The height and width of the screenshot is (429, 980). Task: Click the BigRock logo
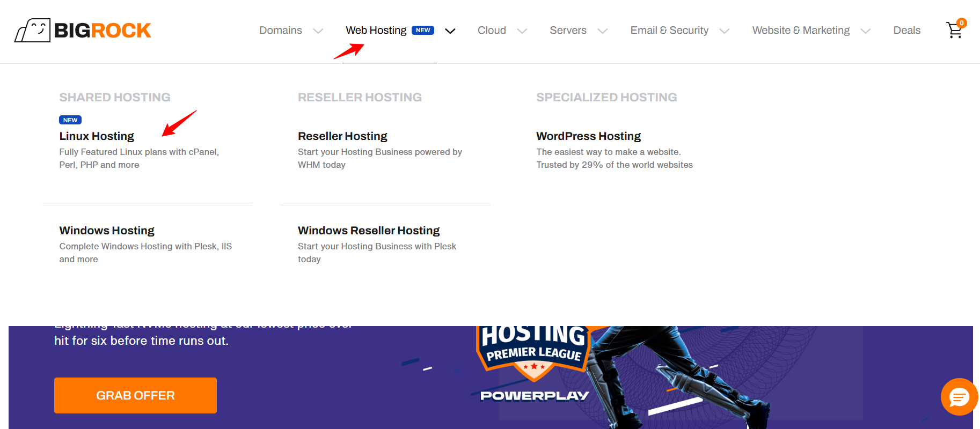pos(83,30)
